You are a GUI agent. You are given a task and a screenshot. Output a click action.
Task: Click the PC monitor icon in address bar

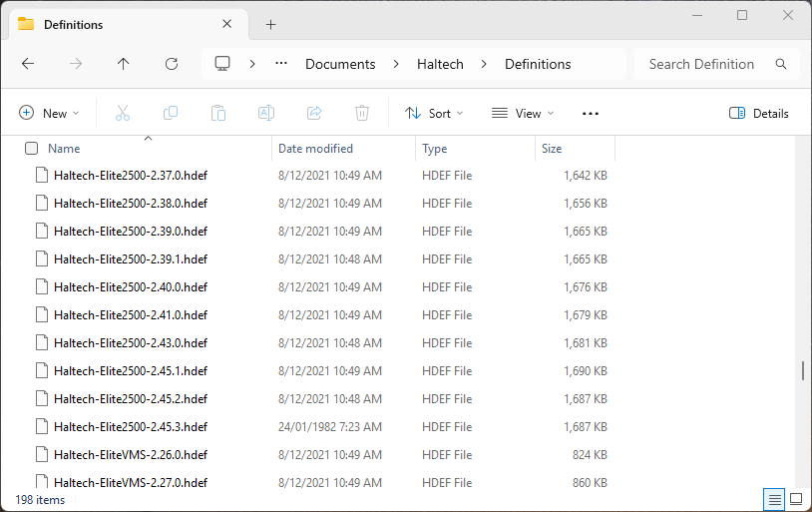222,64
